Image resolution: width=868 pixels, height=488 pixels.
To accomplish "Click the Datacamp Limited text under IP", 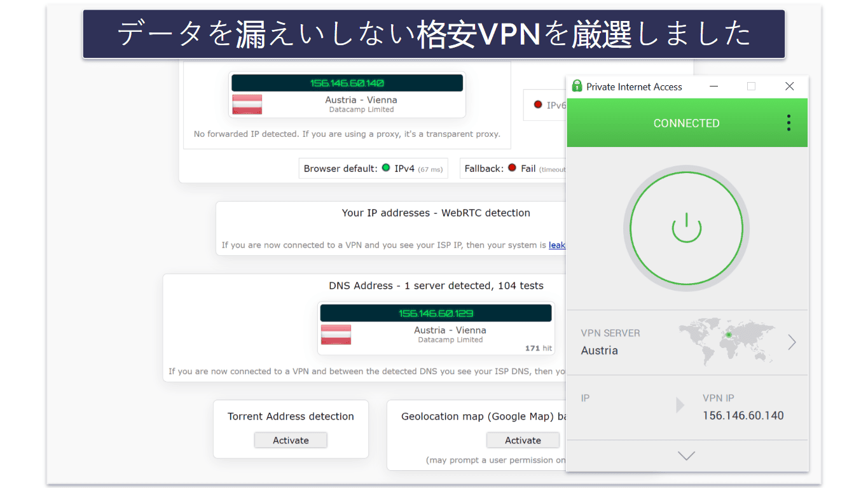I will [361, 110].
